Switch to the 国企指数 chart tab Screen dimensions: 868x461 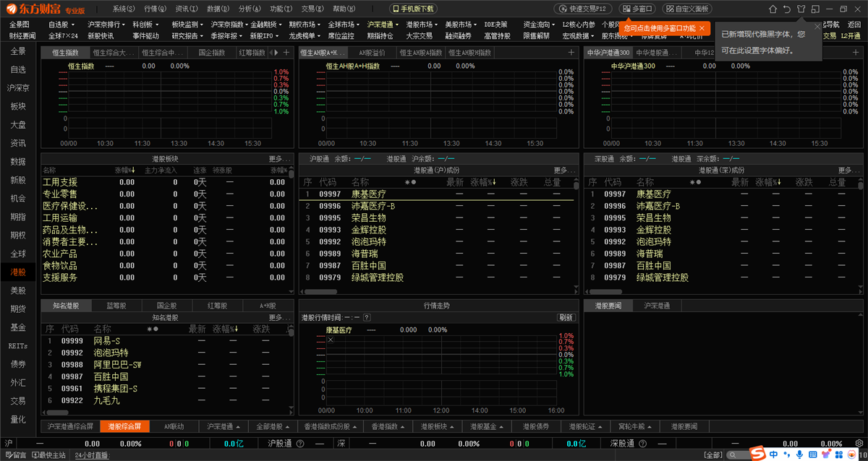(211, 53)
